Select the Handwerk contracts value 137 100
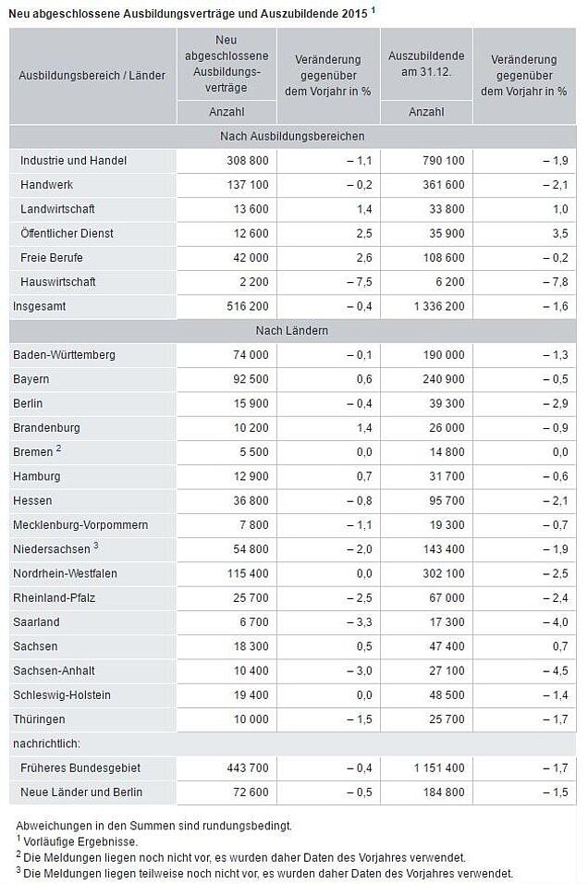The width and height of the screenshot is (588, 884). (248, 185)
